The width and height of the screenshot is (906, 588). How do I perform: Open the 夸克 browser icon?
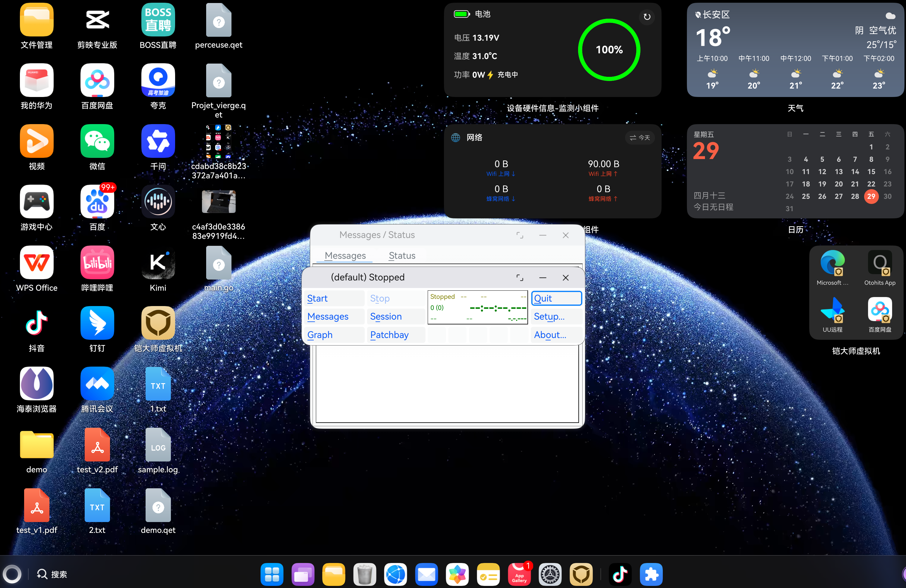pos(158,80)
